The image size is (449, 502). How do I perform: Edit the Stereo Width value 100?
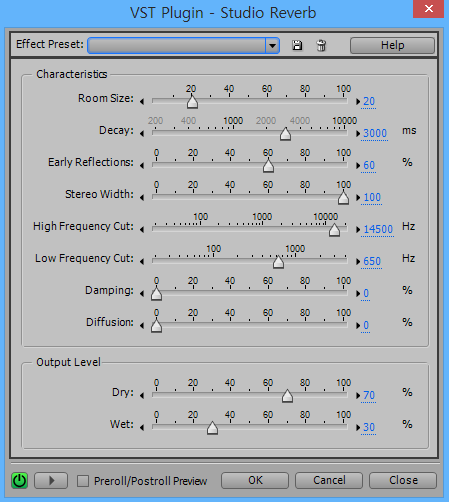coord(372,197)
